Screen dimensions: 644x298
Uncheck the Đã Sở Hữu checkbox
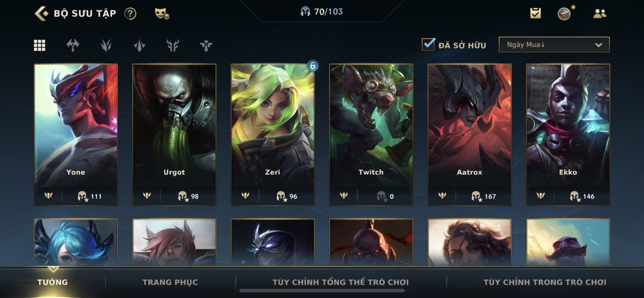click(428, 45)
